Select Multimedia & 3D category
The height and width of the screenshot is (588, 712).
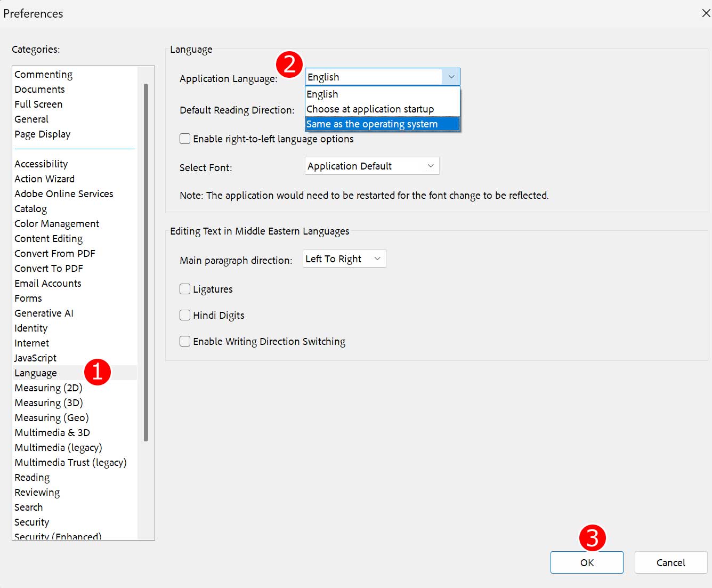point(52,433)
